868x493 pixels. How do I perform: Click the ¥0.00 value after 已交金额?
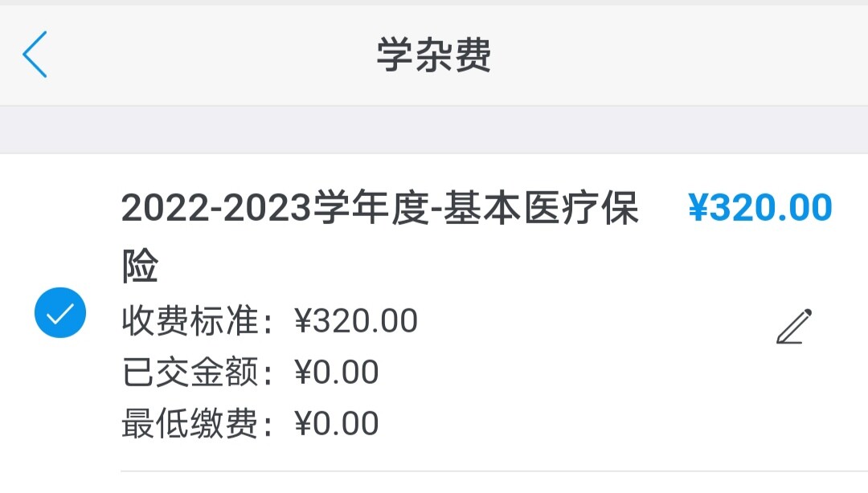tap(337, 373)
